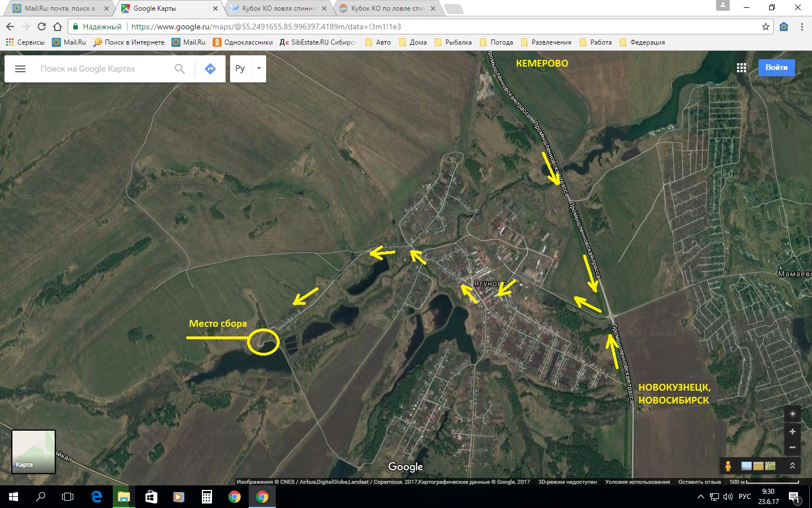This screenshot has height=508, width=812.
Task: Switch to the Mail.Ru browser tab
Action: (x=56, y=8)
